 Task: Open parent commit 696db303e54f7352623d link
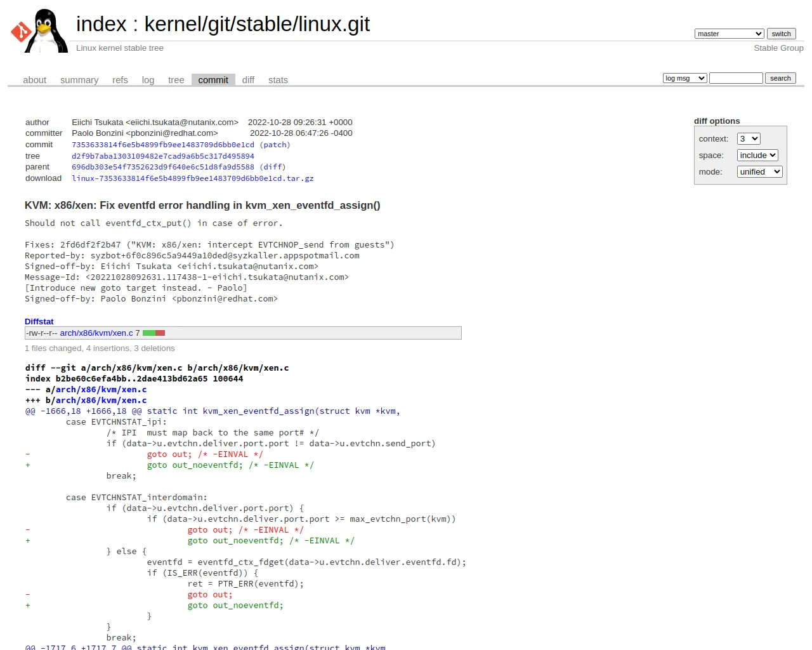pos(162,167)
